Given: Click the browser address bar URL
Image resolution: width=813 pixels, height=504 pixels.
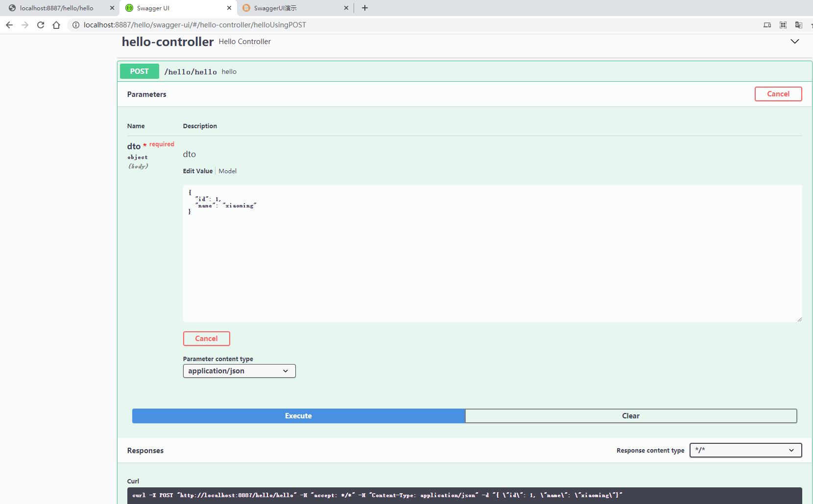Looking at the screenshot, I should tap(195, 25).
